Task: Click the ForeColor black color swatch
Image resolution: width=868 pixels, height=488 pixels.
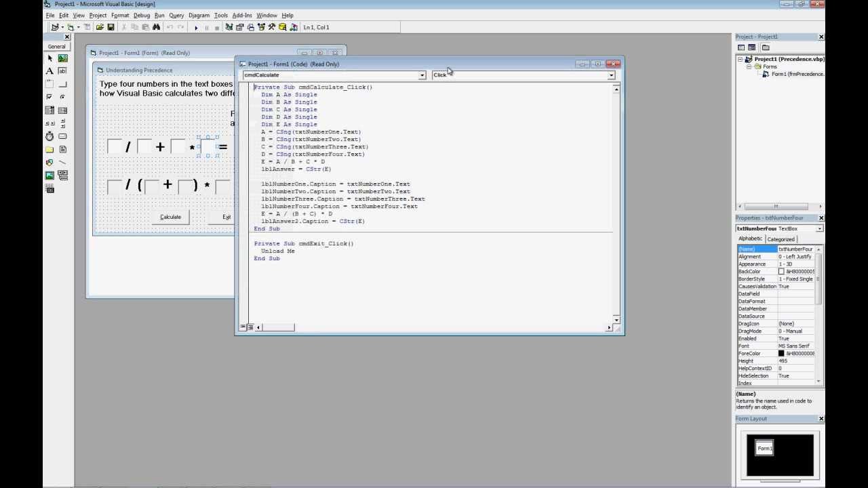Action: [781, 353]
